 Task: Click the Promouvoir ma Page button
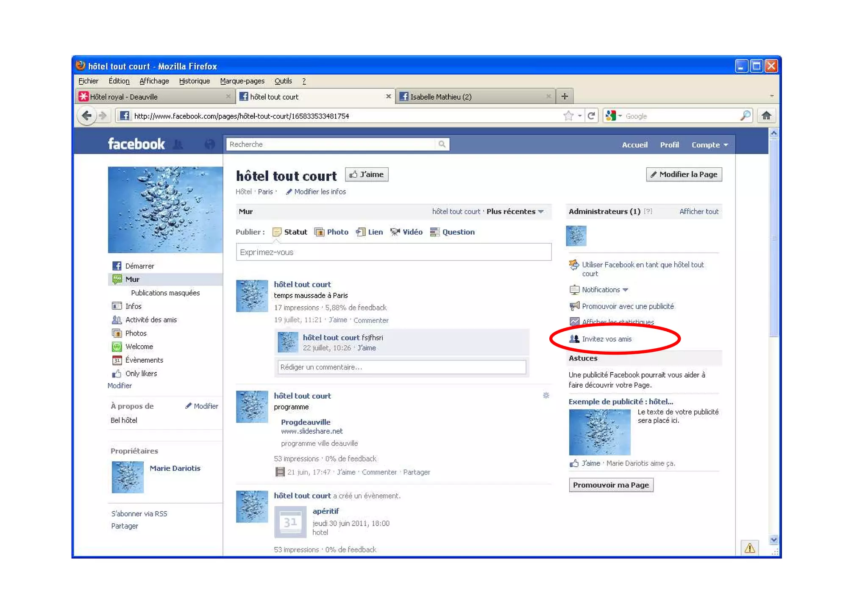tap(610, 485)
